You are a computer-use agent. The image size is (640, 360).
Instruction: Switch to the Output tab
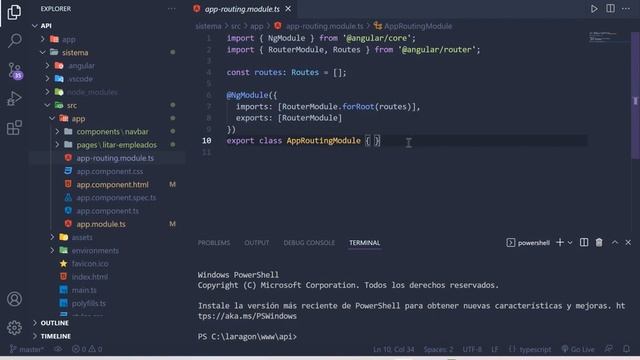tap(257, 243)
